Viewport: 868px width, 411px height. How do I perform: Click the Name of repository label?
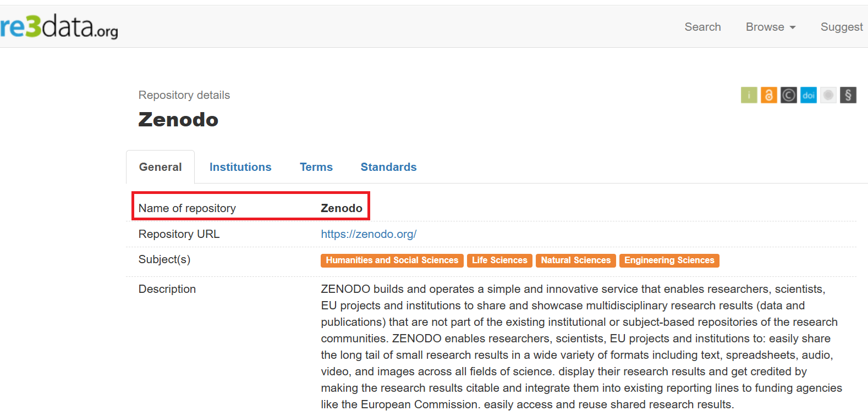click(187, 208)
